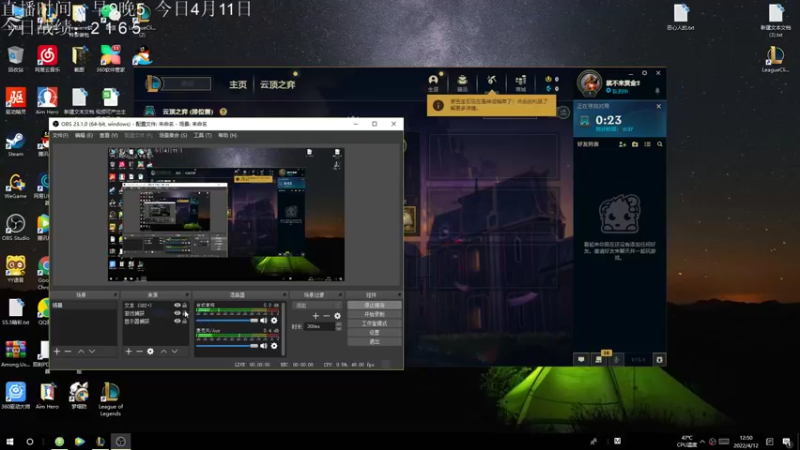The height and width of the screenshot is (450, 800).
Task: Open settings gear for Desktop Audio
Action: coord(274,320)
